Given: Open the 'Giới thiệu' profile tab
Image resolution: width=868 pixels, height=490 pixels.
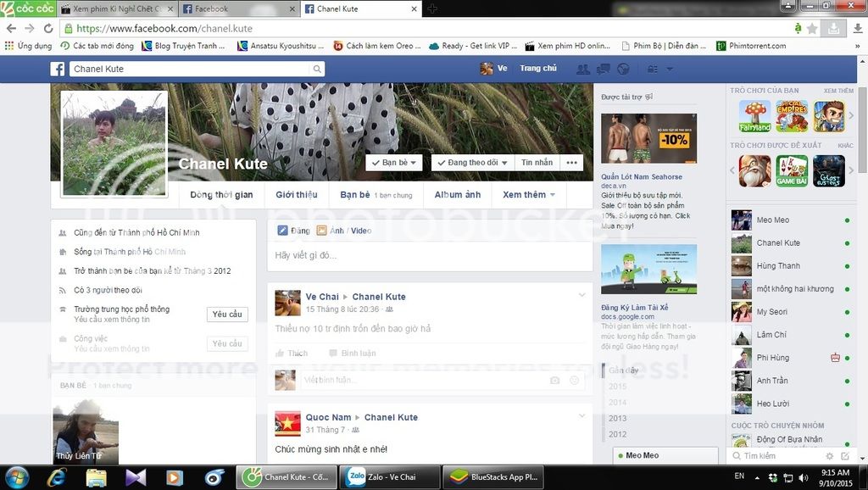Looking at the screenshot, I should click(x=296, y=195).
